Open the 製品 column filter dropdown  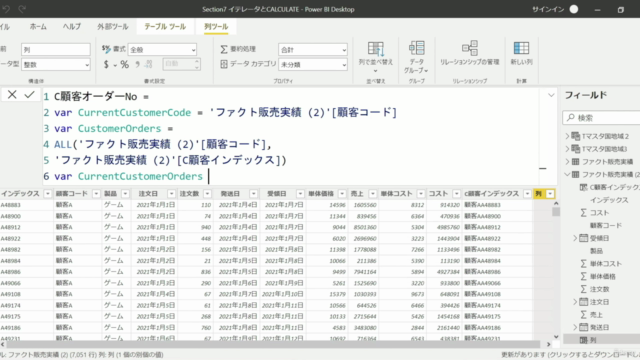pyautogui.click(x=125, y=193)
